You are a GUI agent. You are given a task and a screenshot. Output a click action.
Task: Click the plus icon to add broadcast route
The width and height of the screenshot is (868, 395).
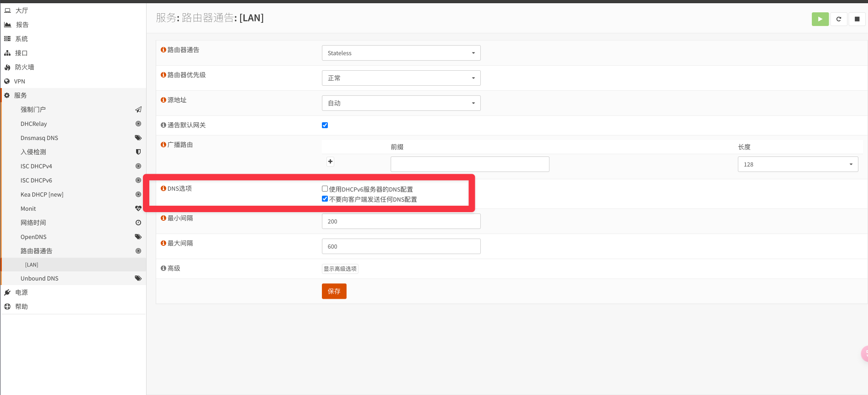[330, 161]
